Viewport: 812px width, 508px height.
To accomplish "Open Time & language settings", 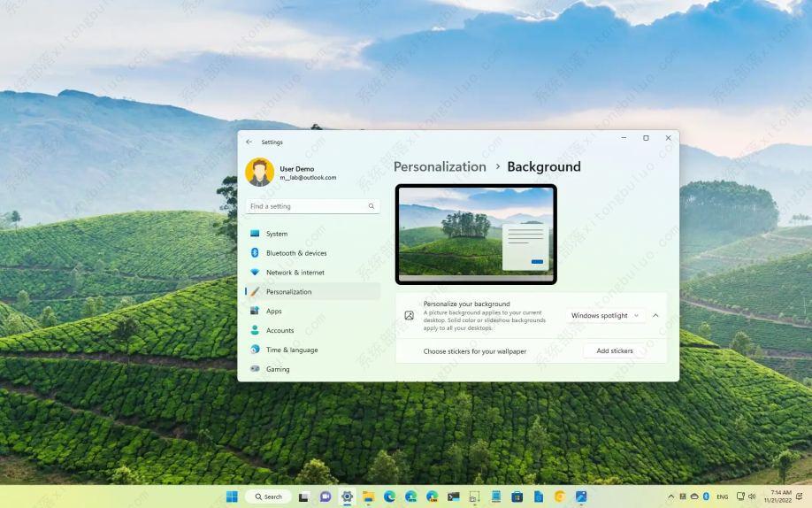I will click(x=291, y=350).
